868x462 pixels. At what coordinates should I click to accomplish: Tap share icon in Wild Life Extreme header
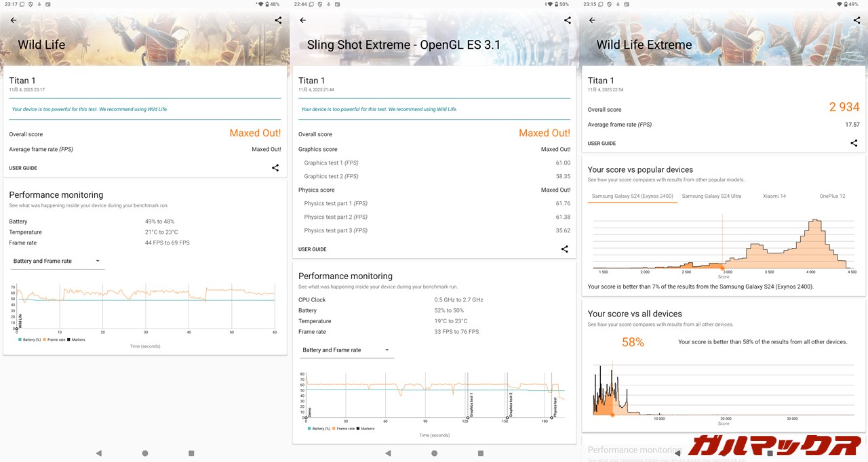click(856, 20)
